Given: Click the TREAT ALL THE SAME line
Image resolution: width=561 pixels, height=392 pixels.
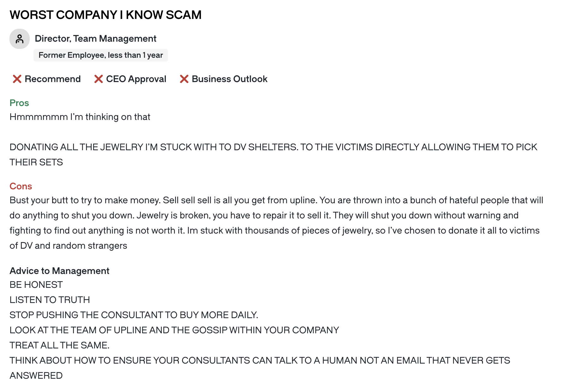Looking at the screenshot, I should (x=59, y=345).
